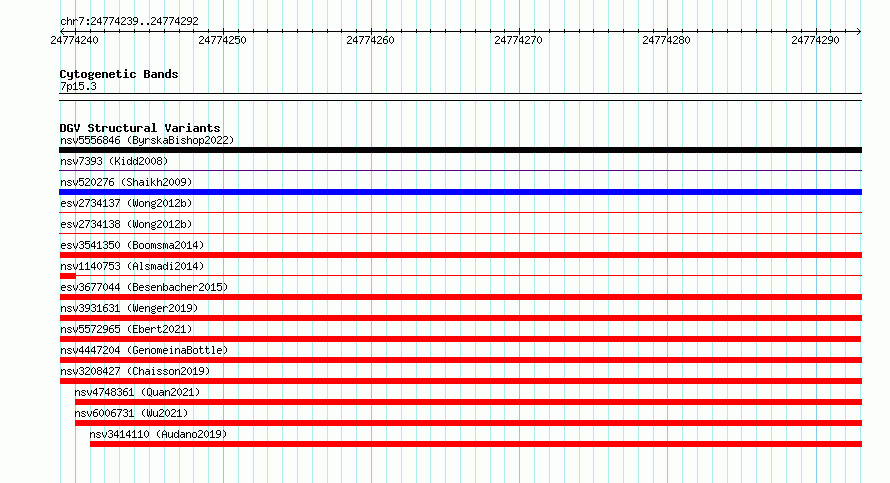Click the nsv3931631 (Wenger2019) label
Viewport: 890px width, 483px height.
tap(129, 308)
